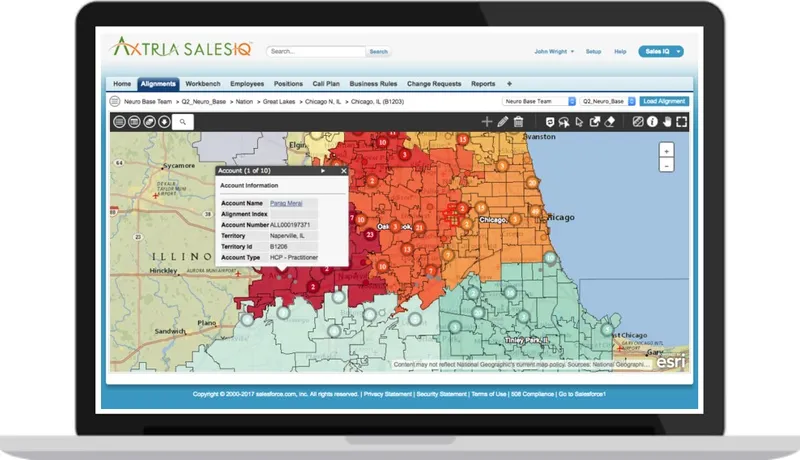Click the Axtria SalesIQ logo
The width and height of the screenshot is (800, 460).
tap(182, 47)
